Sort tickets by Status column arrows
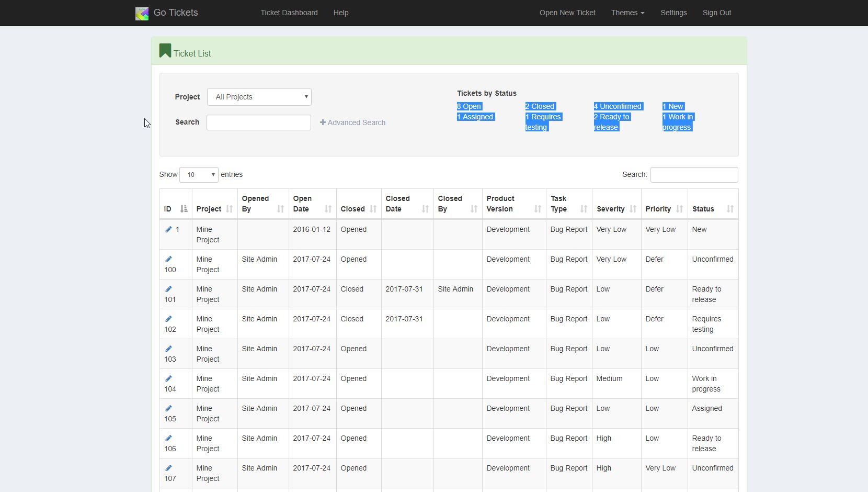 click(x=730, y=209)
